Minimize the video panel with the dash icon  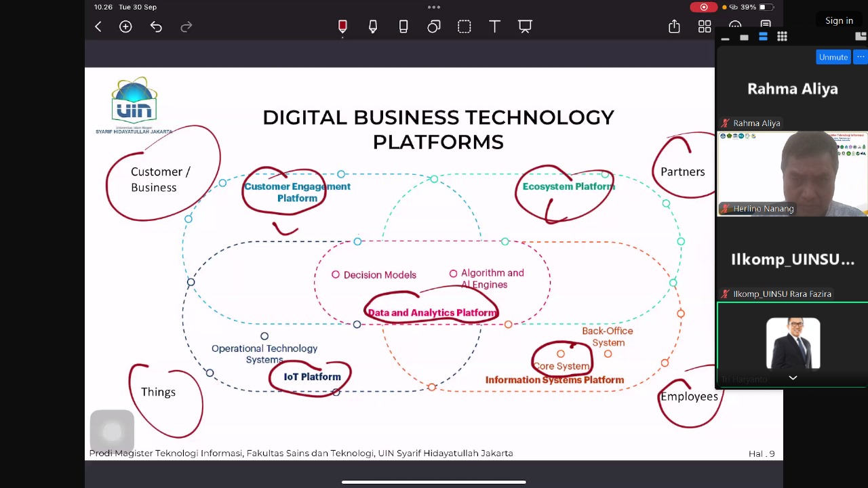pos(725,38)
